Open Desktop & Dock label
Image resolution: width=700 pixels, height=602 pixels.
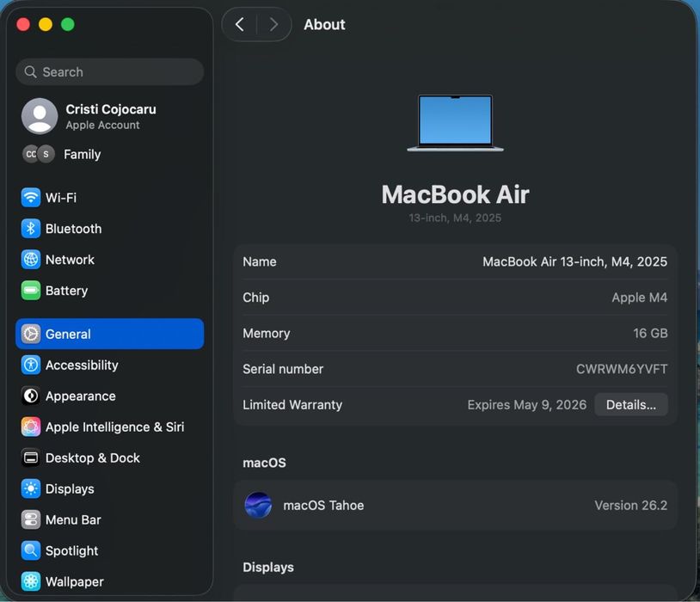[x=92, y=458]
